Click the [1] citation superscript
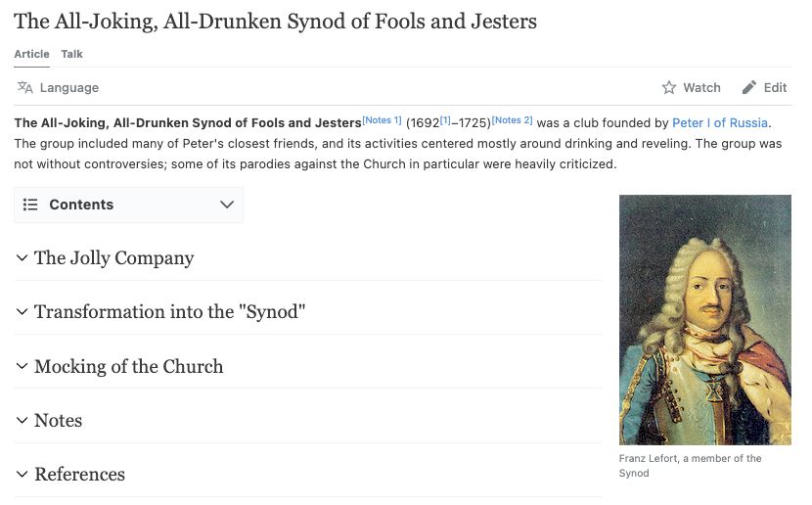The image size is (812, 505). click(x=445, y=120)
